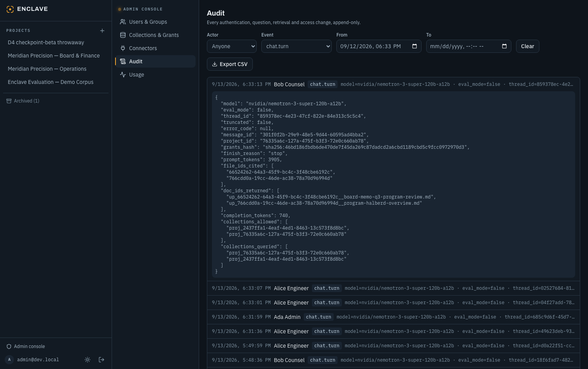The height and width of the screenshot is (369, 588).
Task: Click the "finish_reason": "stop" line
Action: [x=254, y=153]
